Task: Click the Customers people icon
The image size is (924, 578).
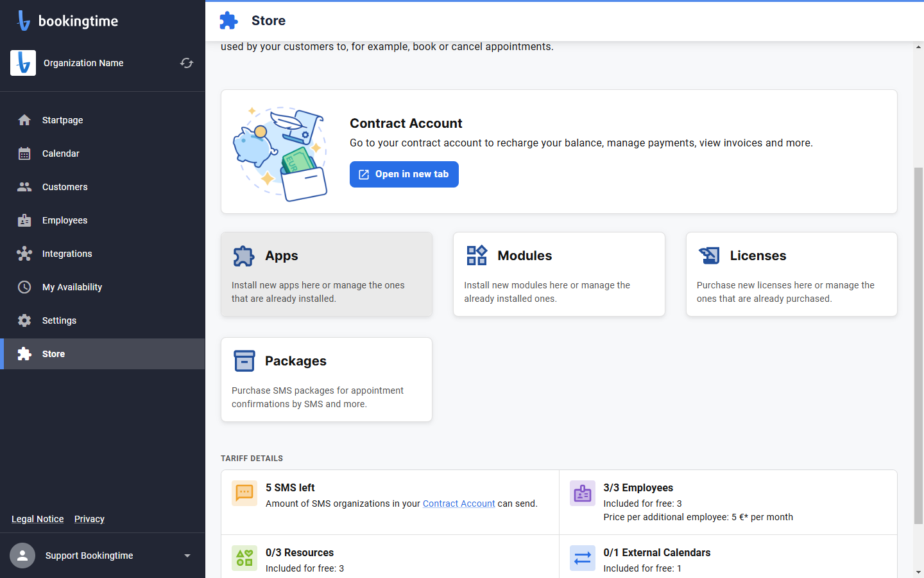Action: [x=24, y=187]
